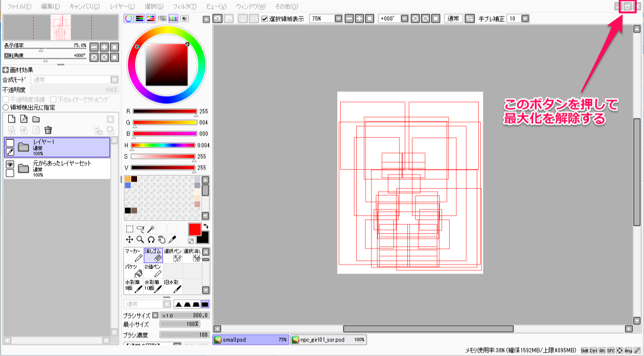Click the 通常 view mode button
This screenshot has width=644, height=356.
453,18
